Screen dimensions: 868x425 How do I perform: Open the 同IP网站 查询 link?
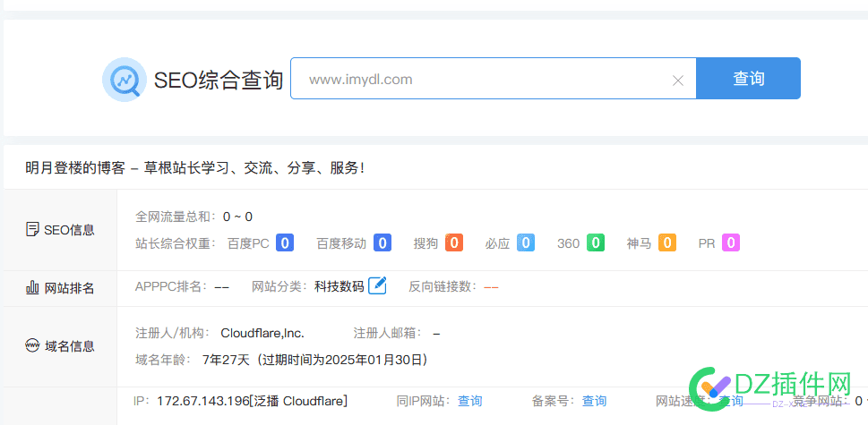pyautogui.click(x=470, y=401)
